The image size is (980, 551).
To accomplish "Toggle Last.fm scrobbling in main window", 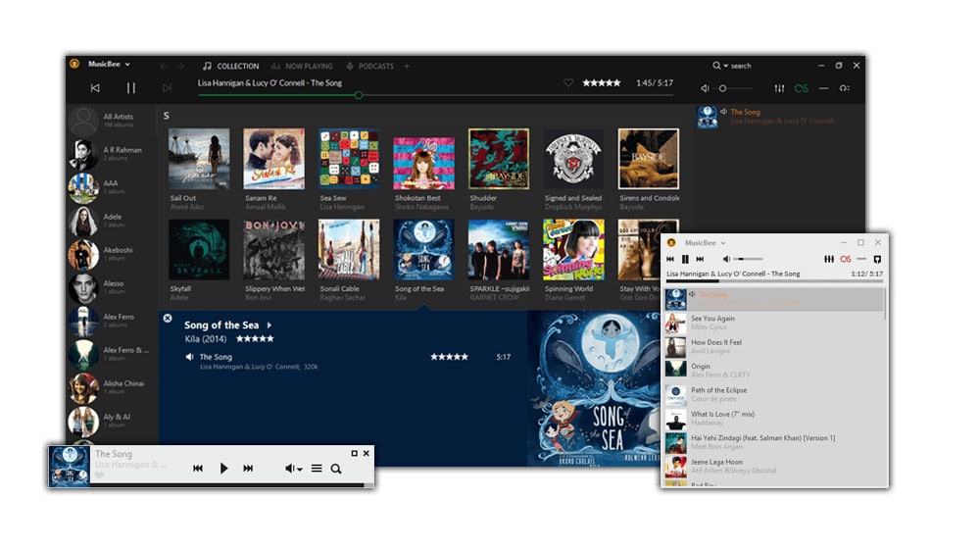I will coord(802,88).
